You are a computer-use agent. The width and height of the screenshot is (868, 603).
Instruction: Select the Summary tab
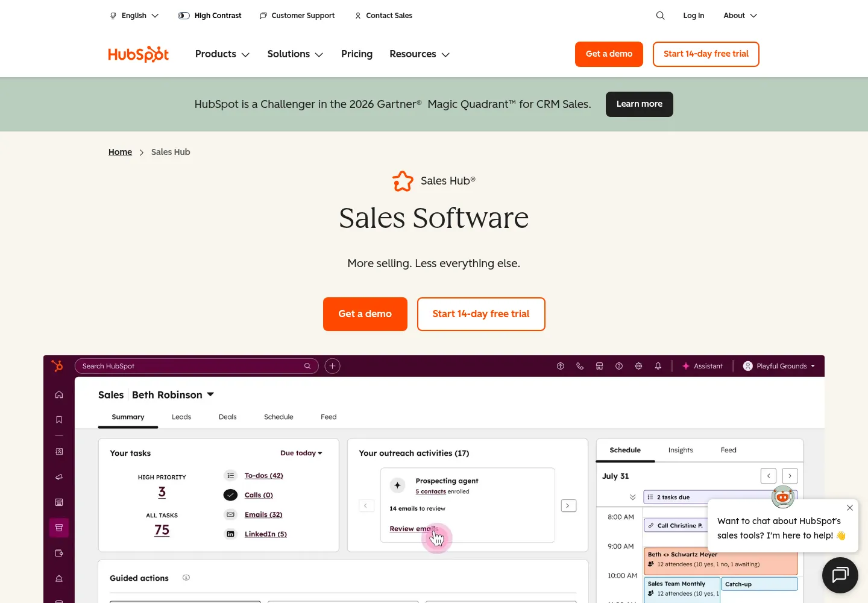[128, 417]
